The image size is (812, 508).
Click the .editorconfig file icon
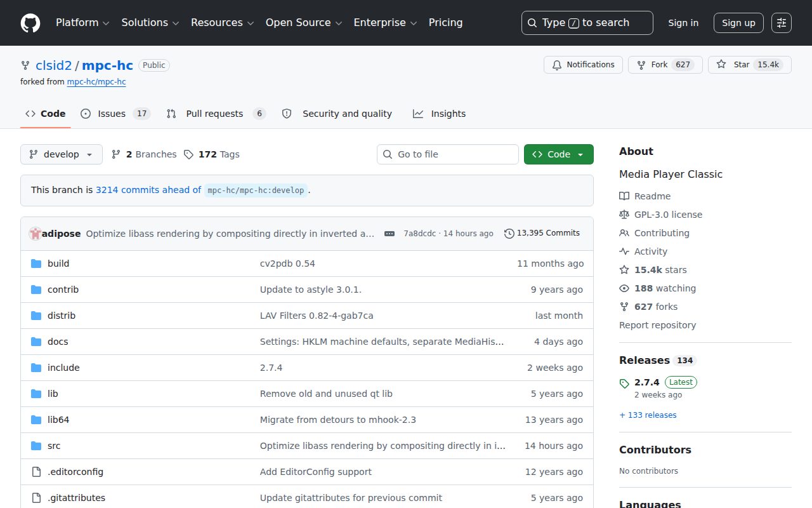[36, 472]
